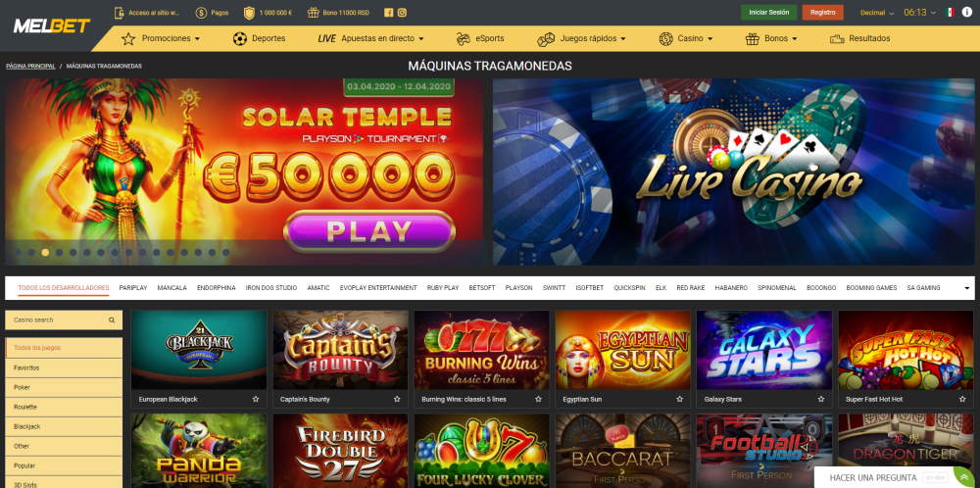Select the PLAYSON developer tab

pyautogui.click(x=518, y=288)
